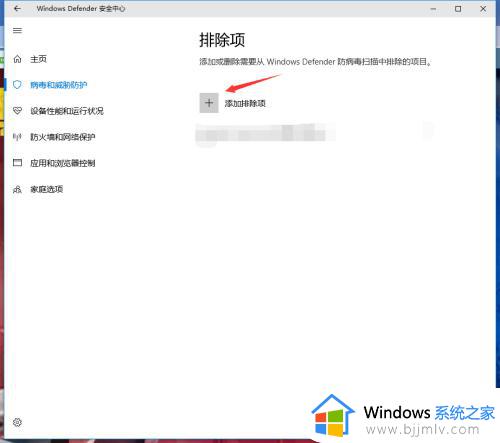This screenshot has height=443, width=500.
Task: Maximize the Windows Defender window
Action: [458, 9]
